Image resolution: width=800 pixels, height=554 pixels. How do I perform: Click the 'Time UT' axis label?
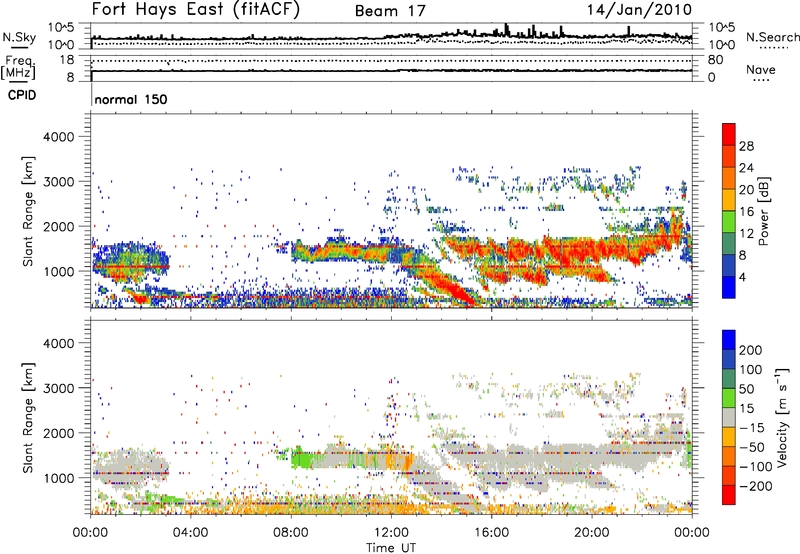(391, 547)
